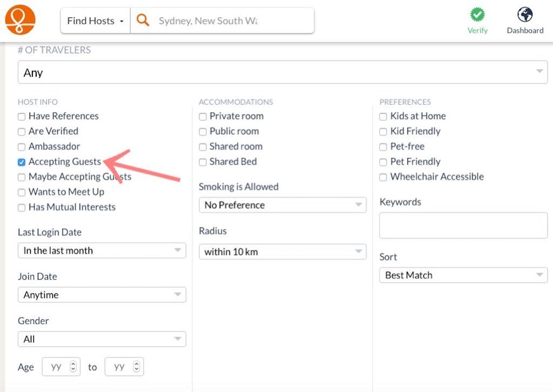Expand the # of Travelers dropdown
Screen dimensions: 553x392
coord(282,72)
